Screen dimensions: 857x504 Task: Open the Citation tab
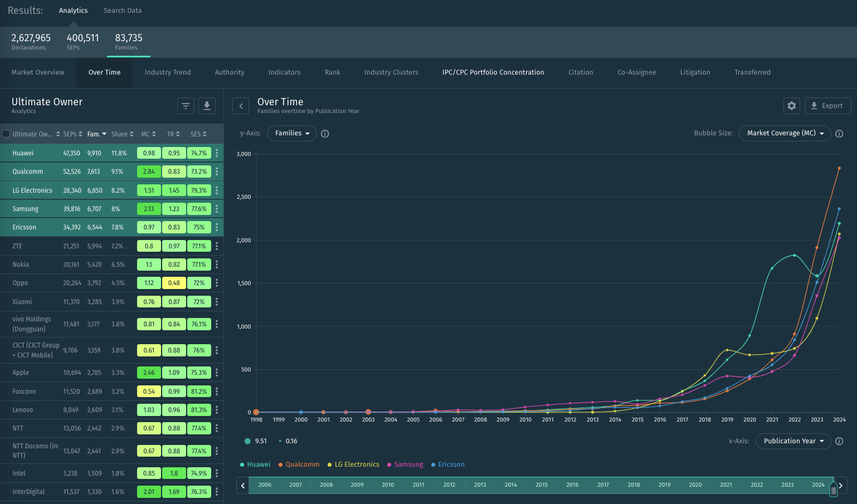(x=581, y=72)
